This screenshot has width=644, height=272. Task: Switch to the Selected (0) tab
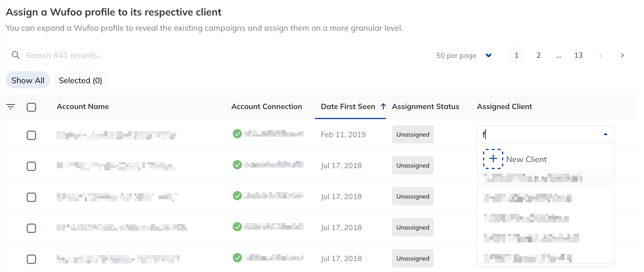[x=80, y=80]
